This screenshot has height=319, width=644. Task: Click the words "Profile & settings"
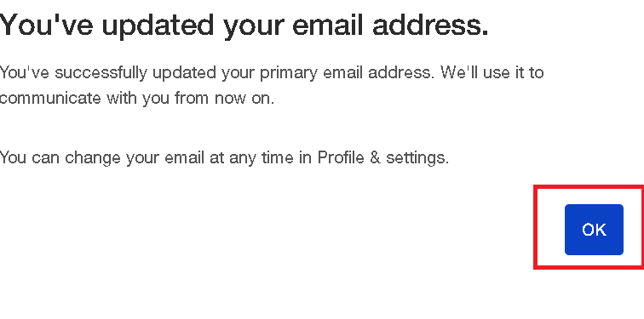click(382, 157)
